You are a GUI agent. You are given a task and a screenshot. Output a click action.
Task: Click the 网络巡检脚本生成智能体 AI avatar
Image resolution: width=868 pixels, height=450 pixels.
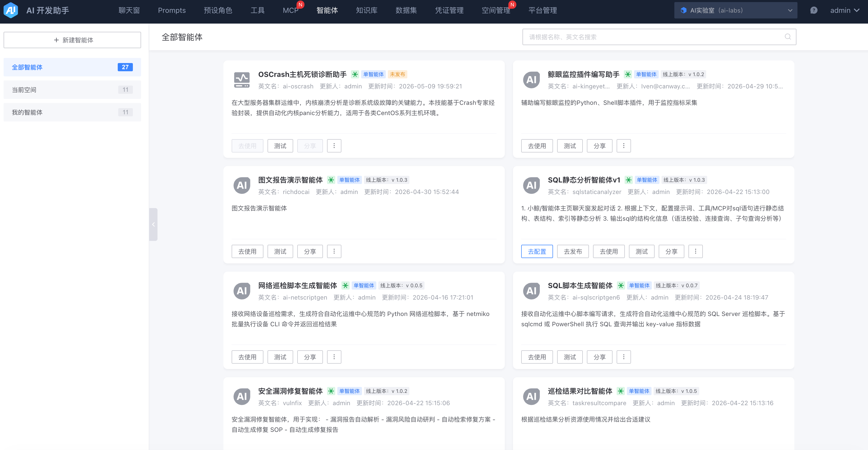tap(242, 291)
